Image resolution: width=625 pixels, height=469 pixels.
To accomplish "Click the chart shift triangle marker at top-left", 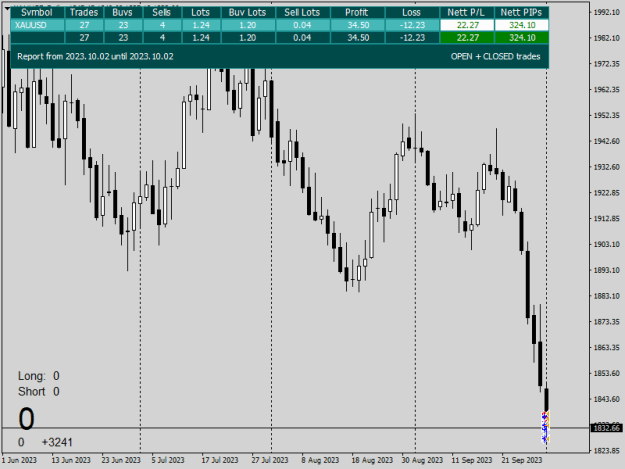I will (x=7, y=8).
